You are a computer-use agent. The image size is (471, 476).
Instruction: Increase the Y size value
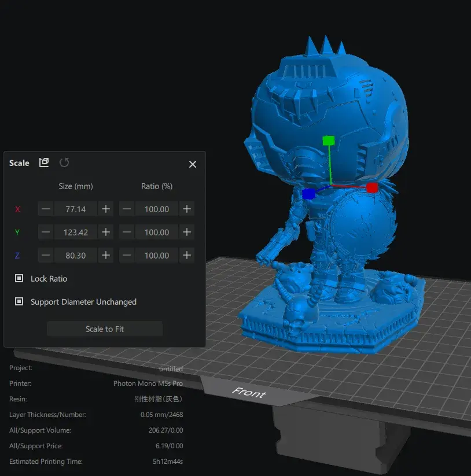106,233
